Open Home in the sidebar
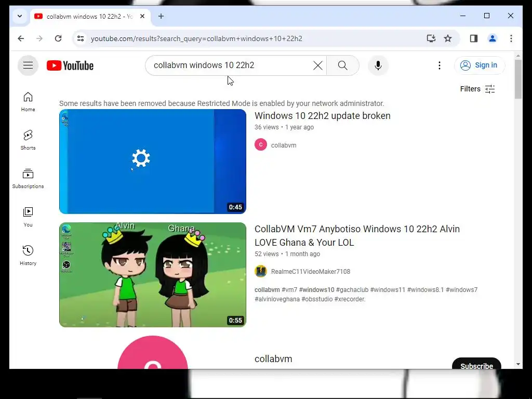The height and width of the screenshot is (399, 532). point(28,102)
